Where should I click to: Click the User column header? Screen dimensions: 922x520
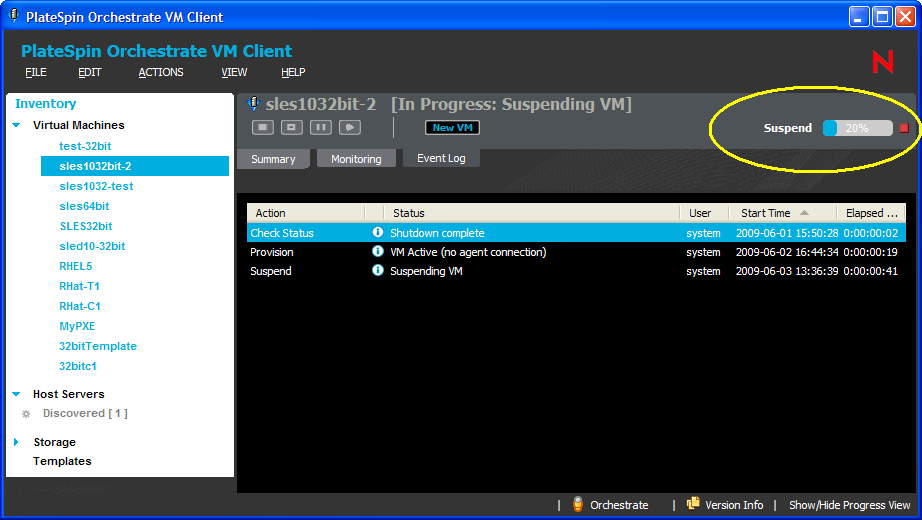[704, 213]
